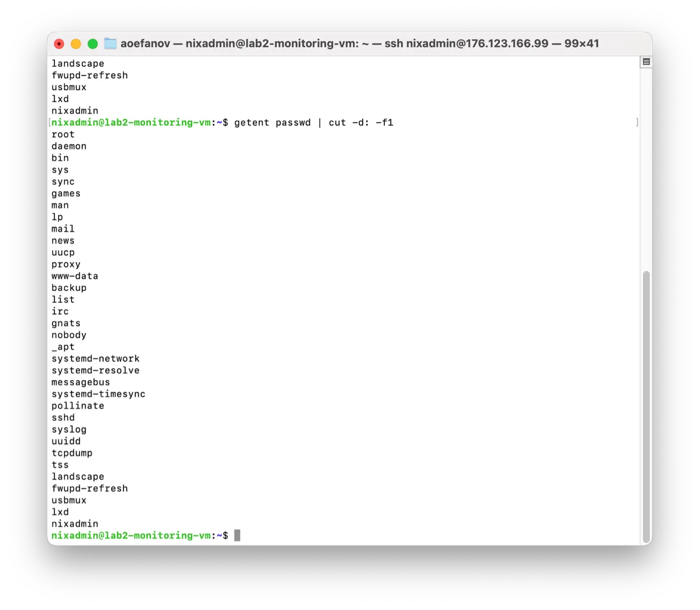This screenshot has height=610, width=700.
Task: Click the split pane icon above scrollbar
Action: [x=646, y=62]
